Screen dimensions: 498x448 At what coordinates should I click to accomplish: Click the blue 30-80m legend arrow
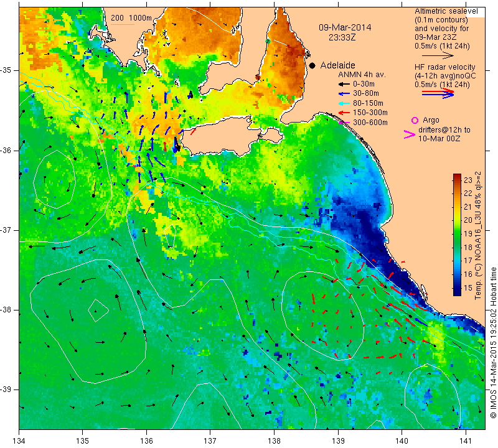(344, 94)
